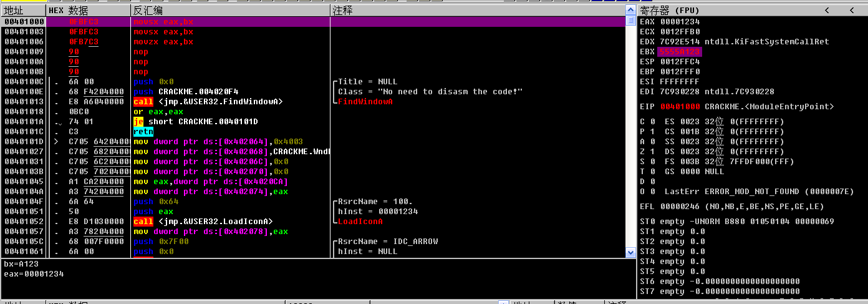The image size is (868, 304).
Task: Select the EIP register line CRACKME.<ModuleEntryPoint>
Action: (x=737, y=107)
